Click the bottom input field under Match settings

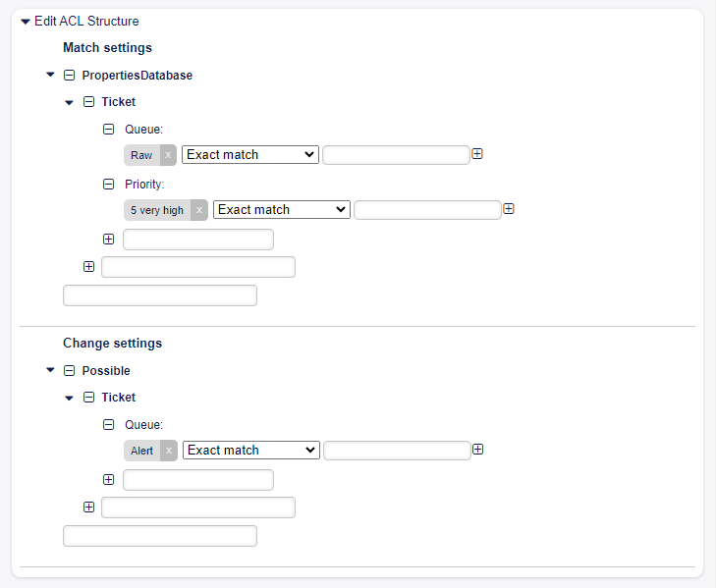[x=159, y=295]
